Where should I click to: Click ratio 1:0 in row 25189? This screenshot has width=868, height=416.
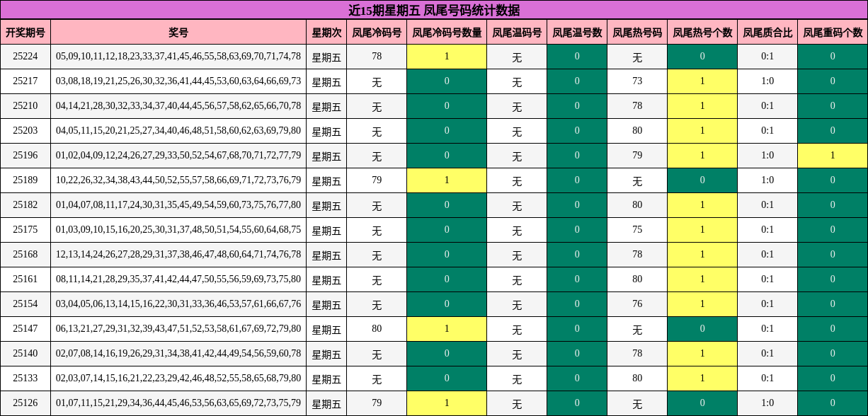pyautogui.click(x=767, y=180)
